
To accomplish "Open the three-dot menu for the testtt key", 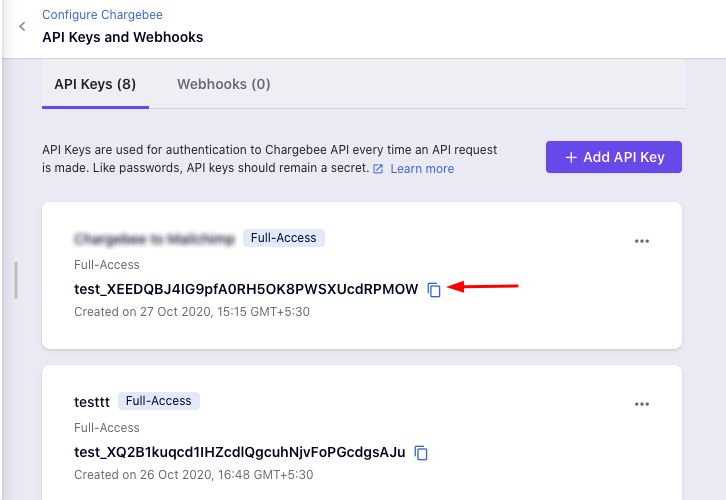I will tap(642, 404).
